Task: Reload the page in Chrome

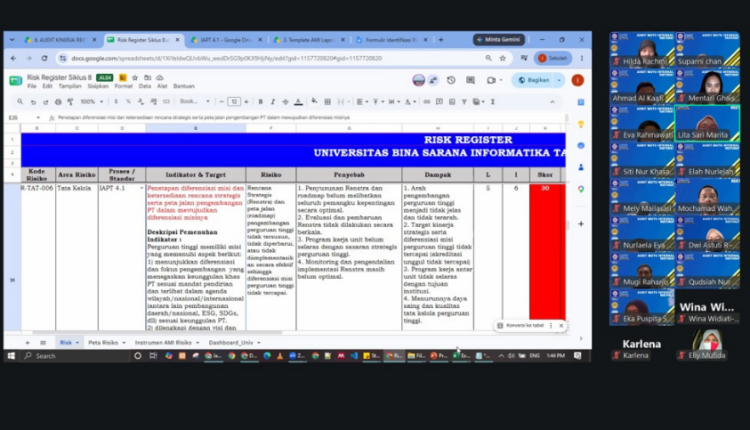Action: pos(44,58)
